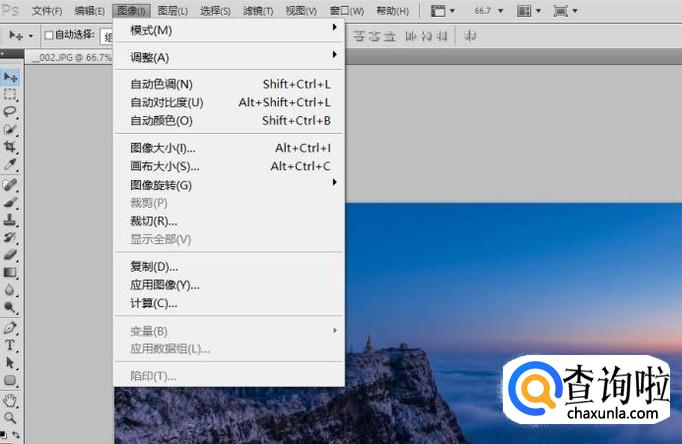Select the Eraser tool
The image size is (682, 444).
tap(10, 254)
